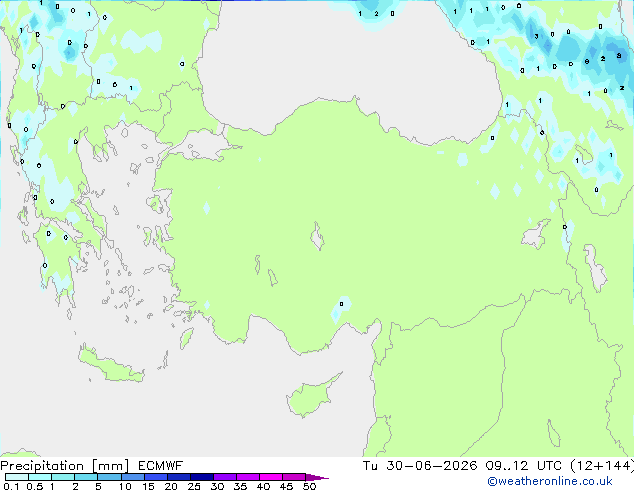Click the island of Rhodes
This screenshot has height=490, width=634.
pyautogui.click(x=186, y=338)
